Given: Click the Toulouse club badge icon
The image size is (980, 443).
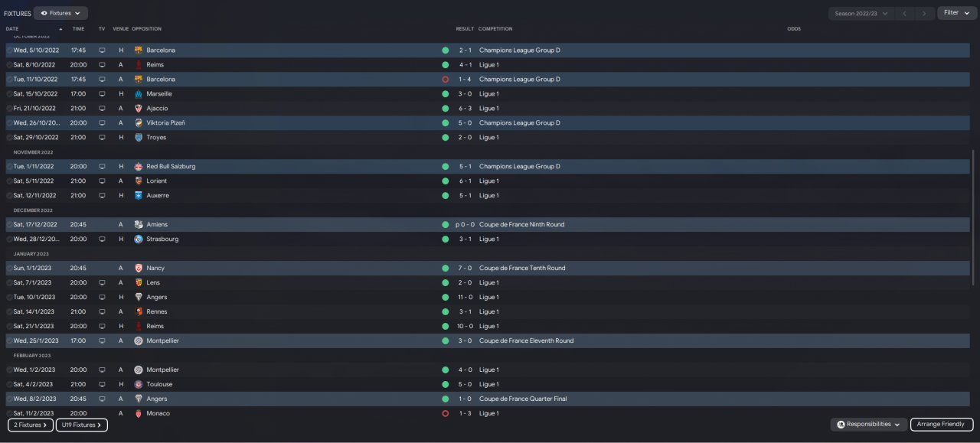Looking at the screenshot, I should point(139,385).
